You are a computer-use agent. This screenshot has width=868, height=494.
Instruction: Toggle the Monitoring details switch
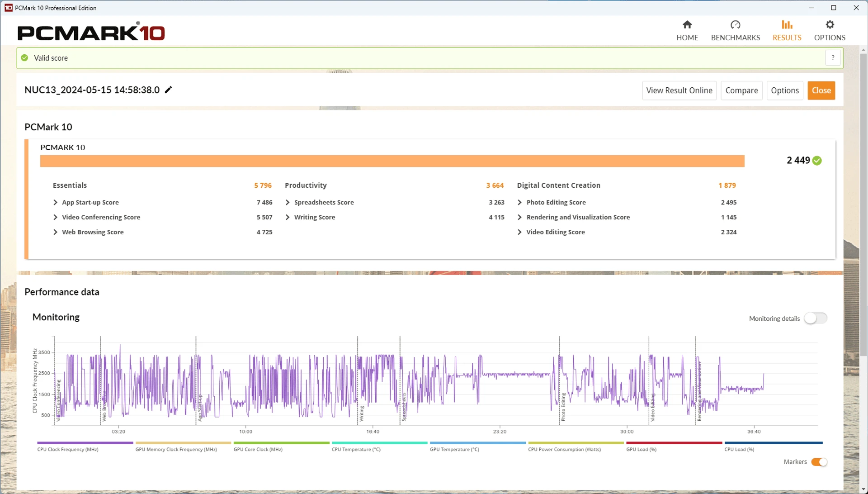coord(816,318)
